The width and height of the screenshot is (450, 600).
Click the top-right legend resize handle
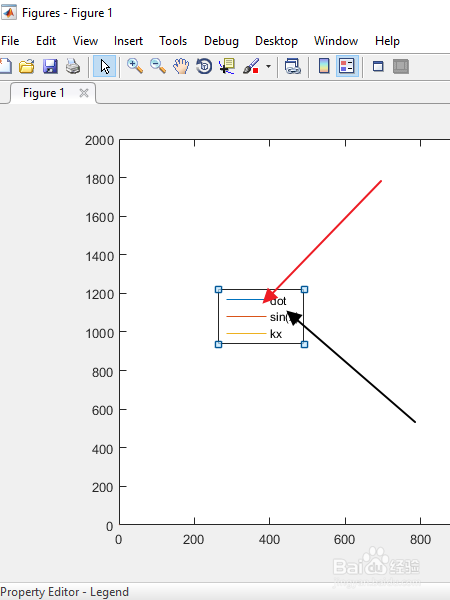point(304,290)
